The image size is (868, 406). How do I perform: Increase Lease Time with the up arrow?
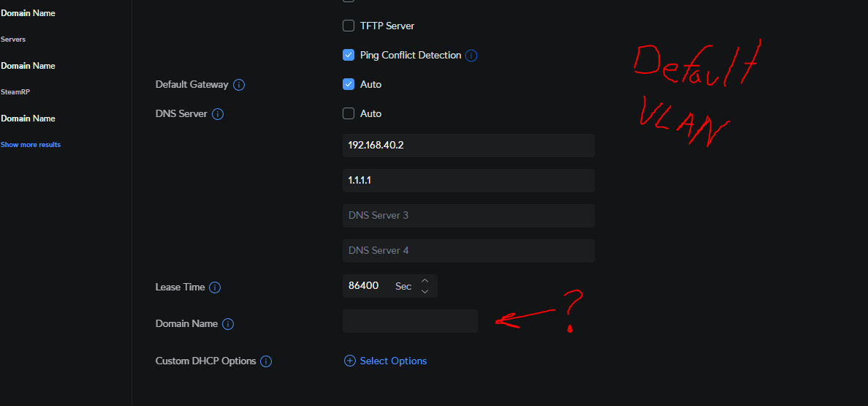425,281
